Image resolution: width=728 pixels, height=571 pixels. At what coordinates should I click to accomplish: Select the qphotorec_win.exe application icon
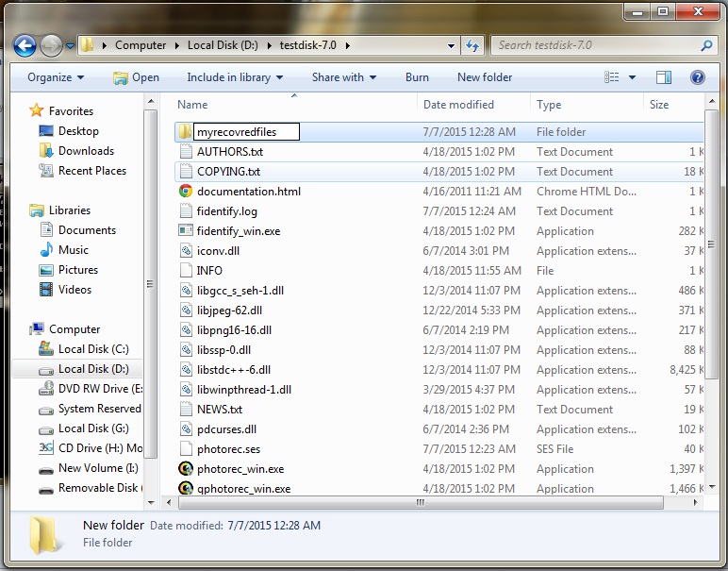point(186,487)
